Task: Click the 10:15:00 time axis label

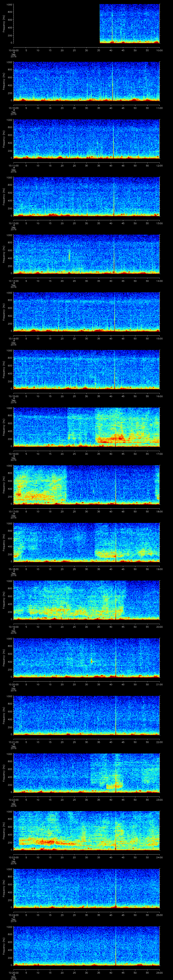Action: click(x=14, y=396)
